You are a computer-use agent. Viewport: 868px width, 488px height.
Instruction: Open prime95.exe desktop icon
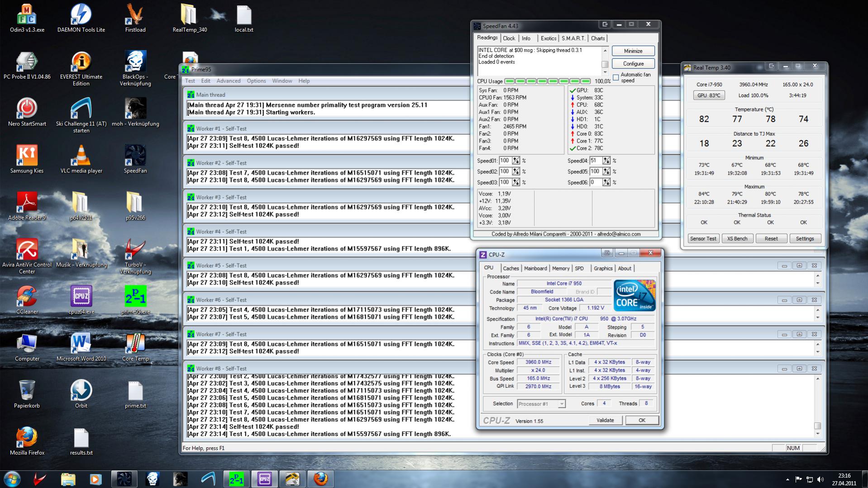[x=135, y=300]
